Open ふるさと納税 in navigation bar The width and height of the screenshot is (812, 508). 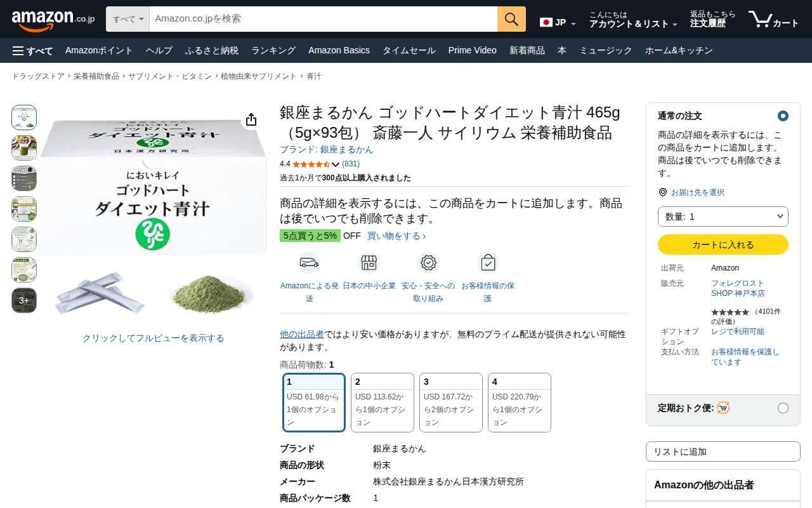(x=212, y=51)
